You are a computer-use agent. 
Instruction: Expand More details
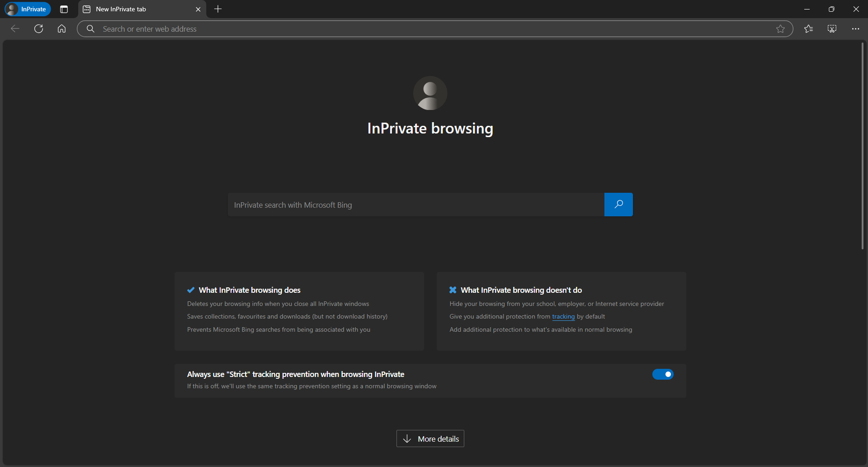[430, 438]
